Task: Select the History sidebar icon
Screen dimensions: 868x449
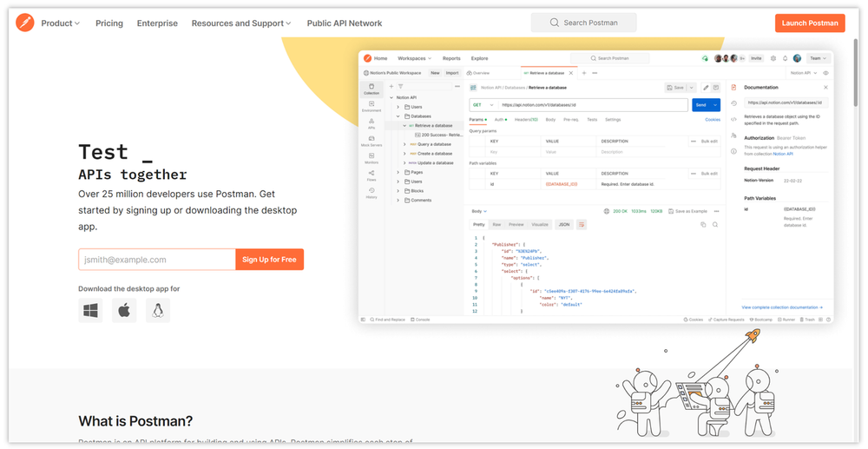Action: (372, 193)
